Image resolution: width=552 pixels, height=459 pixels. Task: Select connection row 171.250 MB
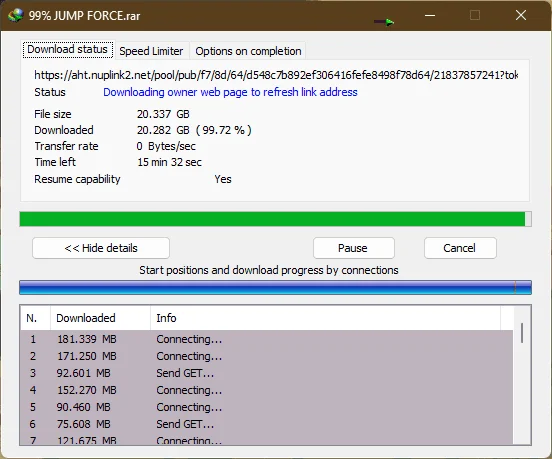[x=266, y=356]
